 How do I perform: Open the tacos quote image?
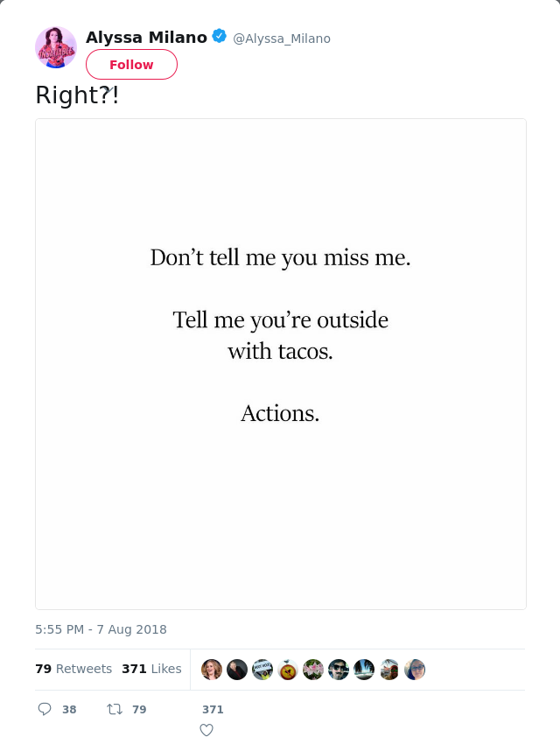(x=281, y=364)
